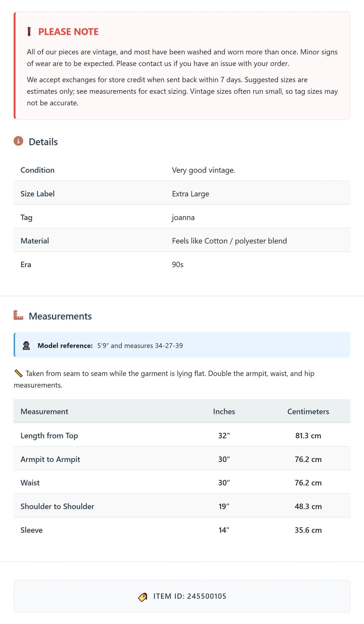364x624 pixels.
Task: Click the Measurements section heading
Action: pos(60,316)
